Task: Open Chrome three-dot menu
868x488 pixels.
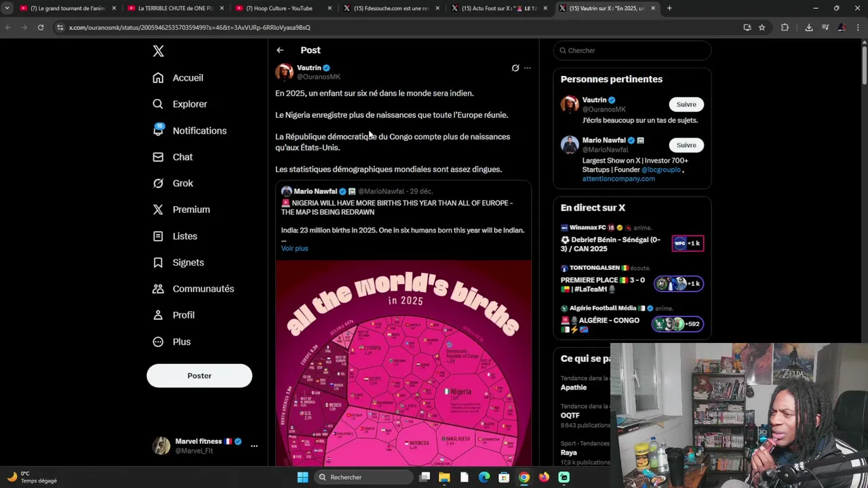Action: point(858,28)
